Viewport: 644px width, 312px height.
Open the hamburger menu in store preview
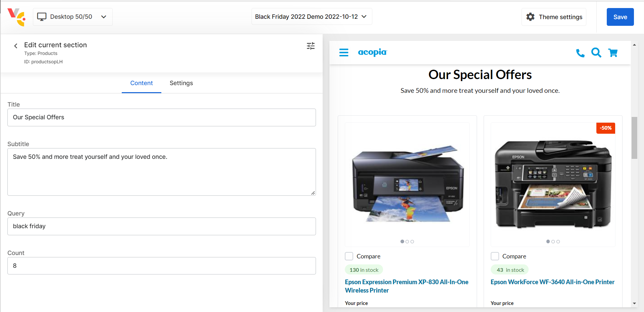[344, 53]
